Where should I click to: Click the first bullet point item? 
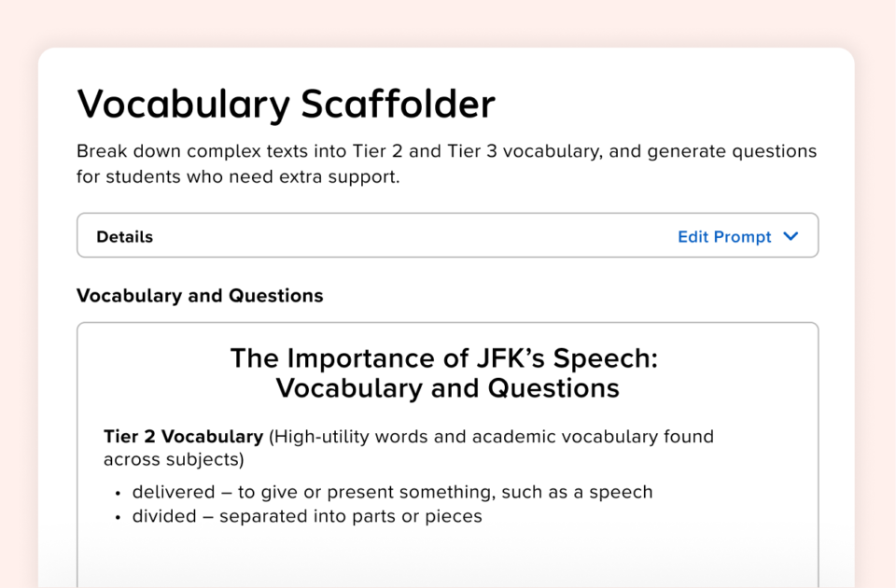tap(390, 492)
